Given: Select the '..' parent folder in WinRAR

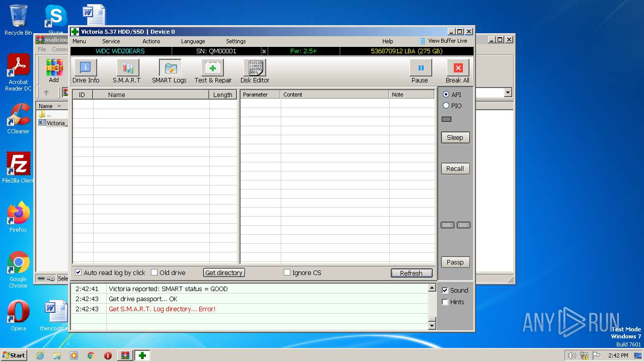Looking at the screenshot, I should point(45,115).
